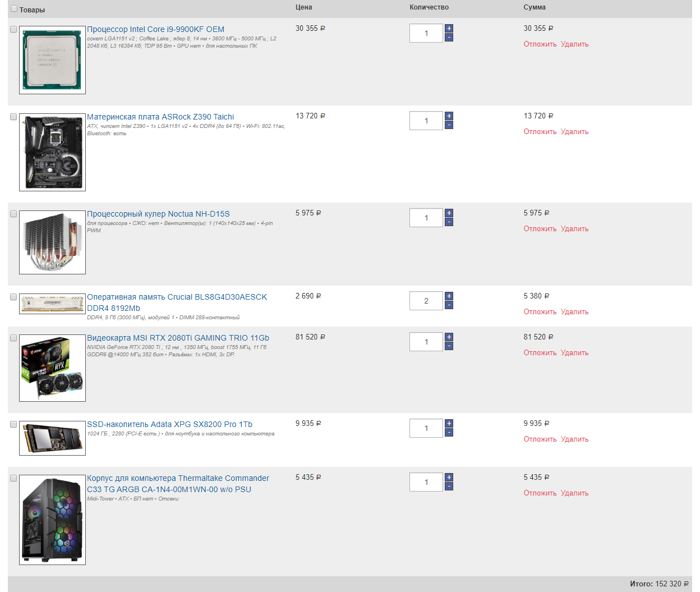Click Удалить for the MSI videocard
The height and width of the screenshot is (592, 700).
pos(575,353)
